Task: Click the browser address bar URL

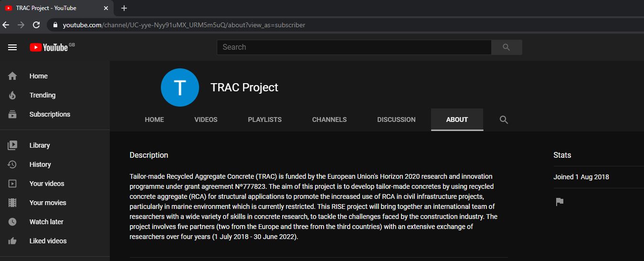Action: coord(184,25)
